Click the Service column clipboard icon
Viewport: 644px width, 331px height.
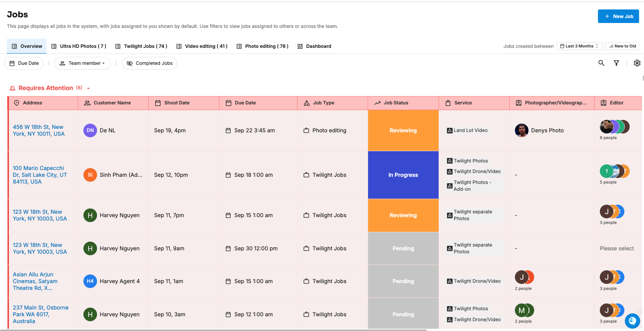pos(448,103)
